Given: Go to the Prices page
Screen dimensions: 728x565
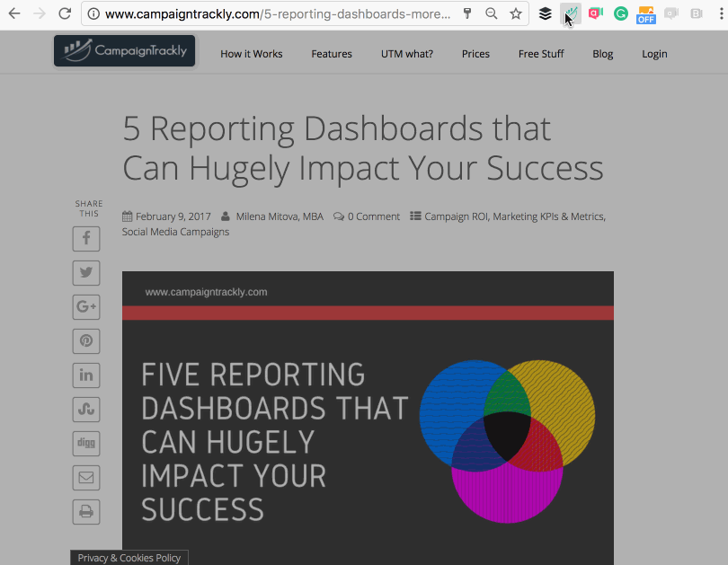Looking at the screenshot, I should (x=475, y=54).
